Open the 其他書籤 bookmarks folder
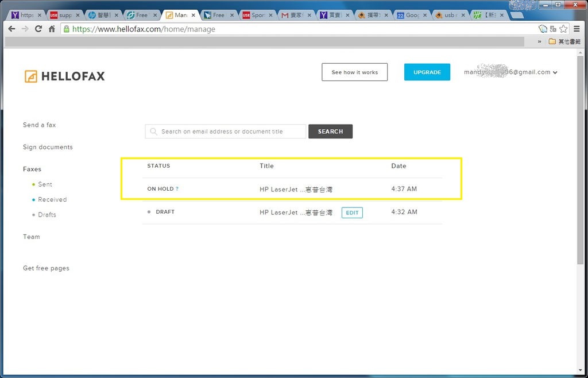 [564, 41]
